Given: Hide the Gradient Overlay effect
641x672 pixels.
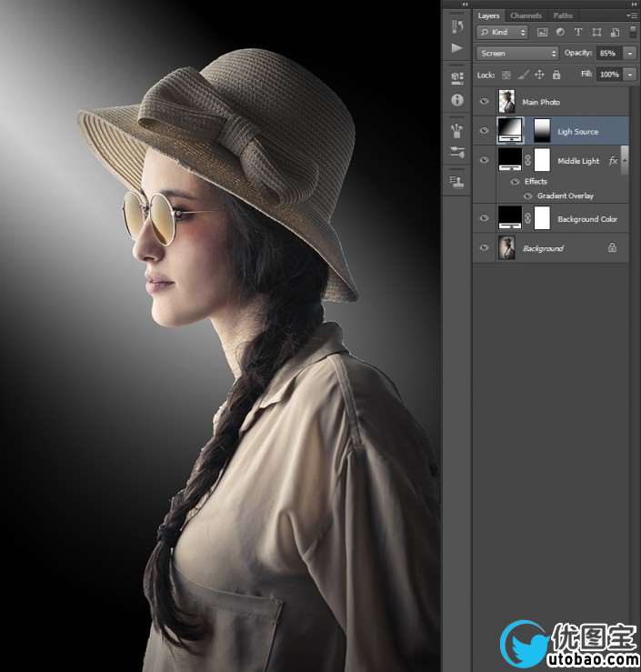Looking at the screenshot, I should (x=527, y=196).
